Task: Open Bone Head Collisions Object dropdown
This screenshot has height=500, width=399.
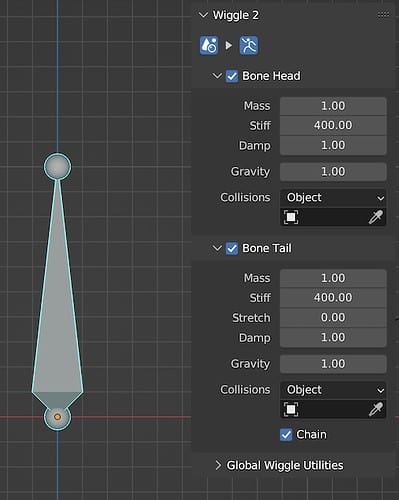Action: click(x=333, y=198)
